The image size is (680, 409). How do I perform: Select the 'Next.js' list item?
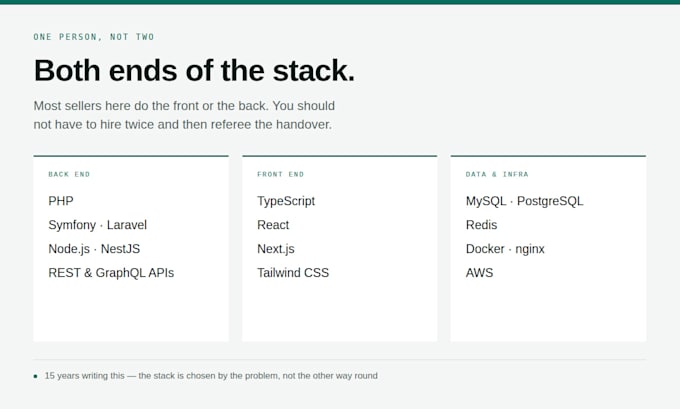coord(276,249)
